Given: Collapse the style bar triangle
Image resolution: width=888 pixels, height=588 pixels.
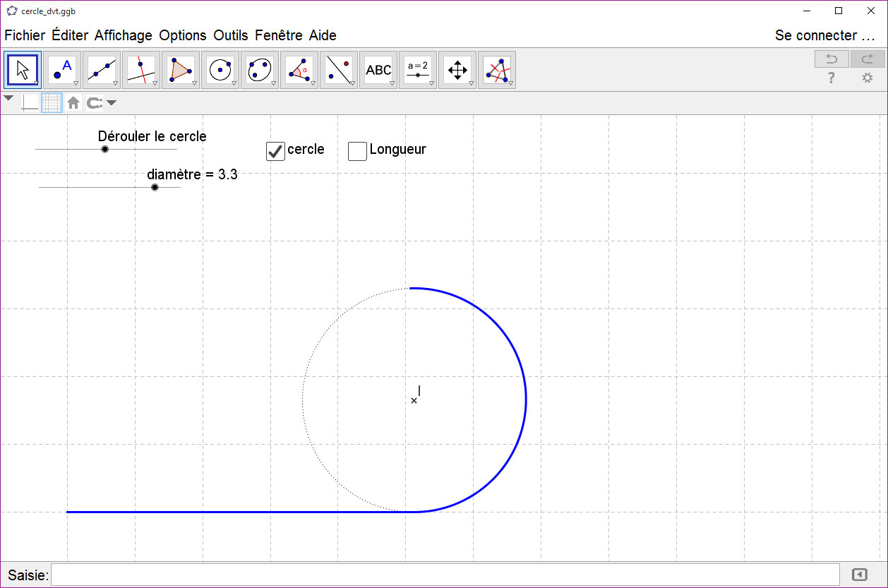Looking at the screenshot, I should point(8,99).
